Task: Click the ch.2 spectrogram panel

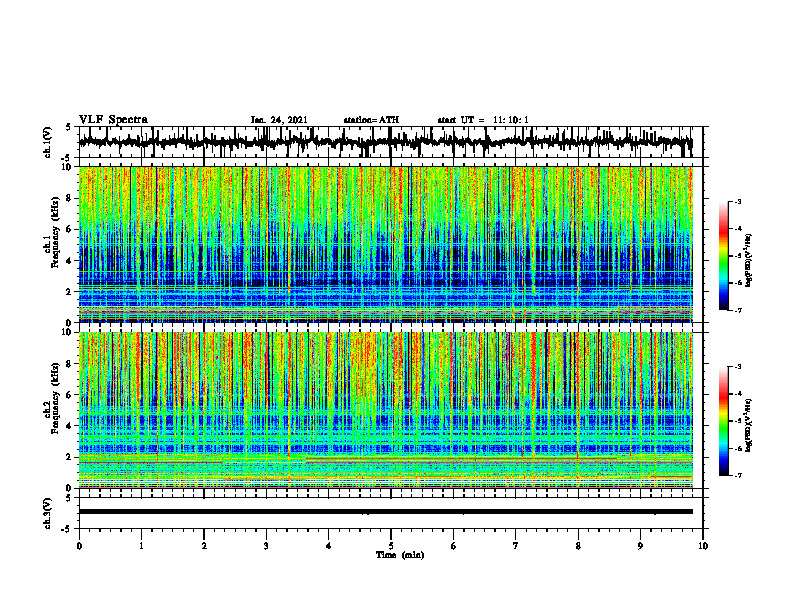Action: pyautogui.click(x=386, y=410)
